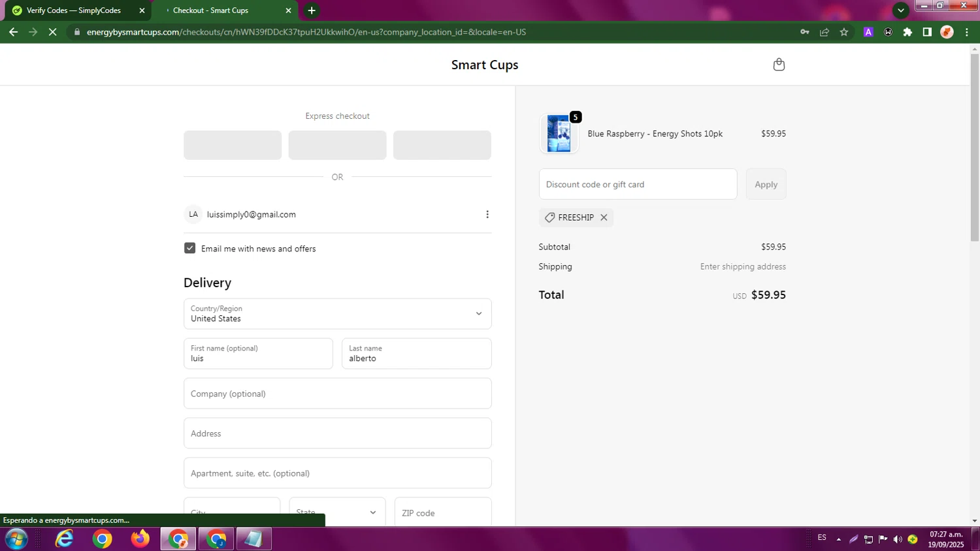Select the Apartment, suite field
Image resolution: width=980 pixels, height=551 pixels.
[337, 473]
